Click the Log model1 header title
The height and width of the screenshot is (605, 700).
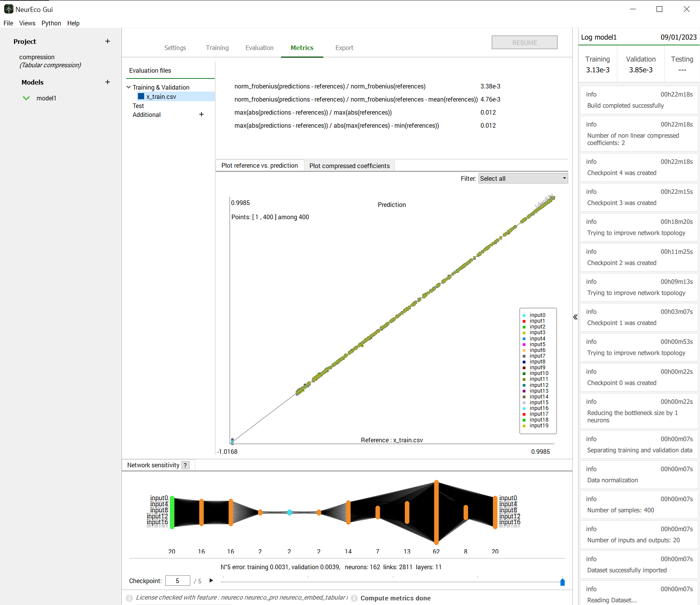[599, 37]
